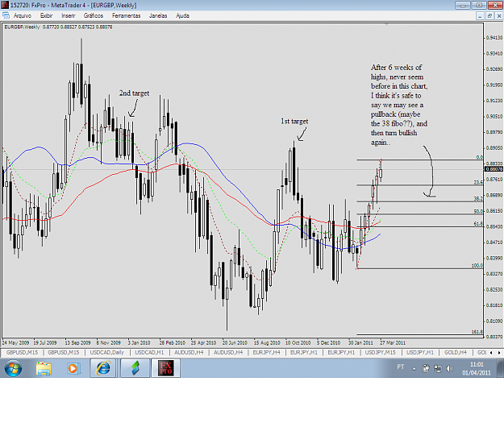504x431 pixels.
Task: Click the PT language indicator
Action: coord(401,367)
